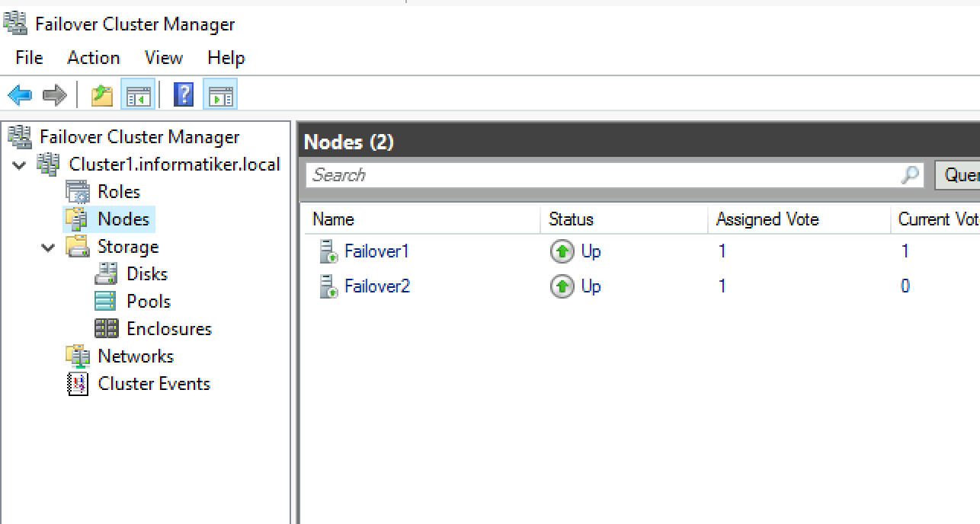Open Cluster Events in the tree
This screenshot has width=980, height=524.
coord(154,384)
